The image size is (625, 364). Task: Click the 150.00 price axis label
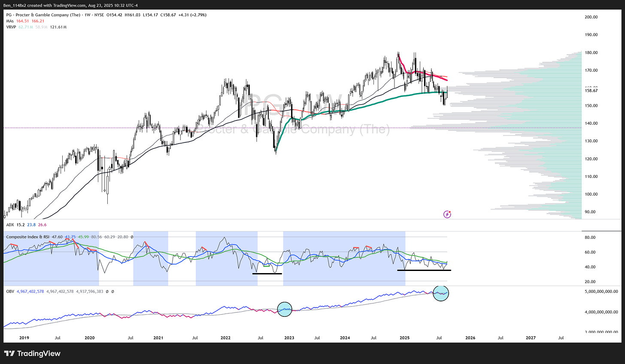591,106
